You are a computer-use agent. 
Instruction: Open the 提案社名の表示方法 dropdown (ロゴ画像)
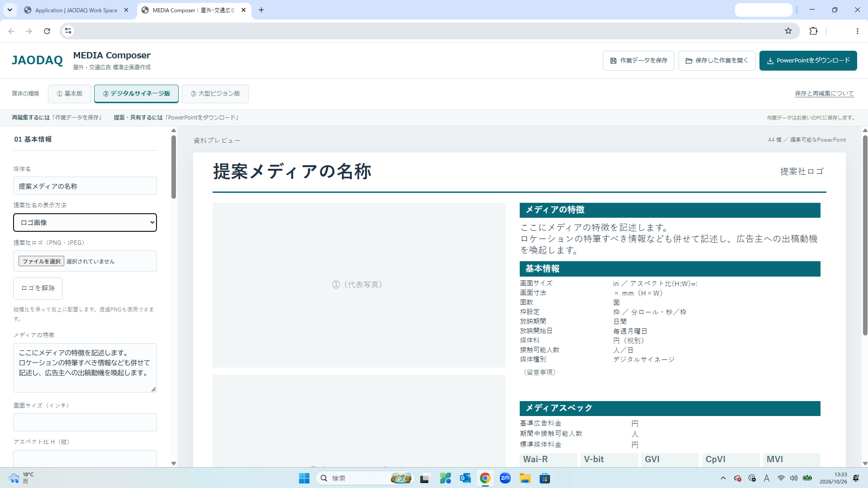(85, 222)
